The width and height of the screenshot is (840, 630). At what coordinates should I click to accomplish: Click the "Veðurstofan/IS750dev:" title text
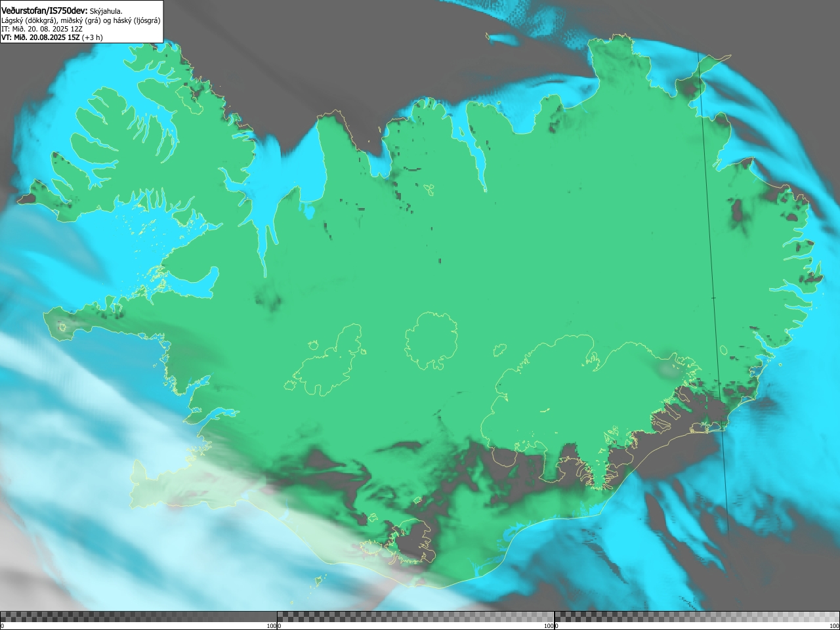click(44, 10)
